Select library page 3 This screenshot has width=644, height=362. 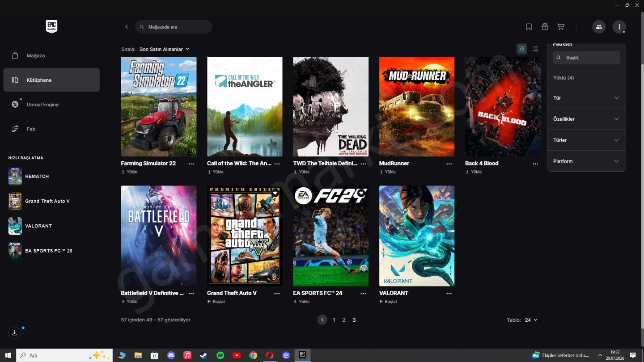click(x=354, y=320)
